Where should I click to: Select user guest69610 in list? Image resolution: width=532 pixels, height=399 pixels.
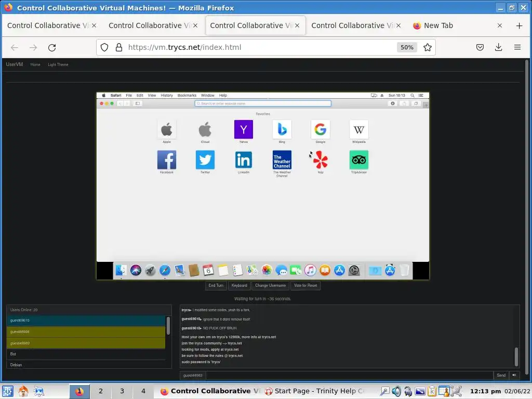(x=86, y=320)
